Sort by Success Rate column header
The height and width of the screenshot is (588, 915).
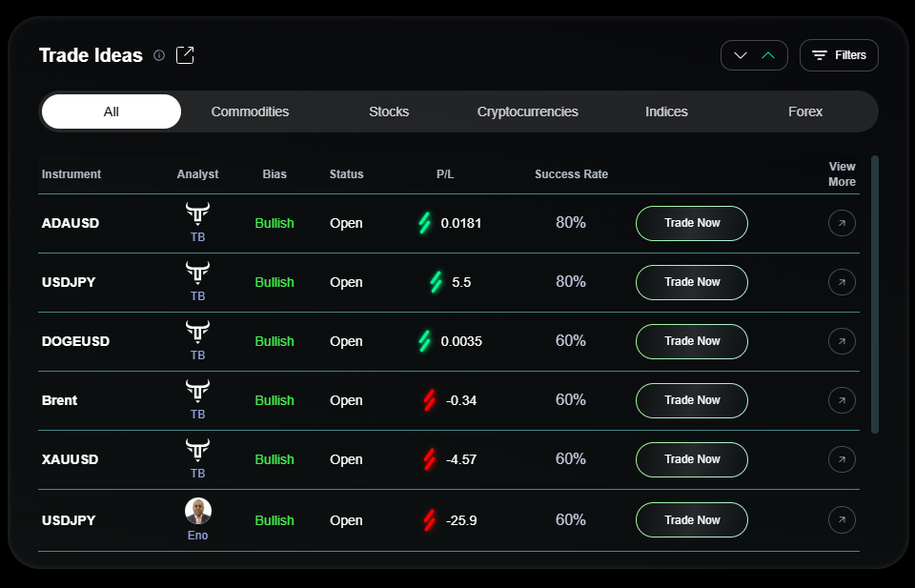click(x=571, y=174)
